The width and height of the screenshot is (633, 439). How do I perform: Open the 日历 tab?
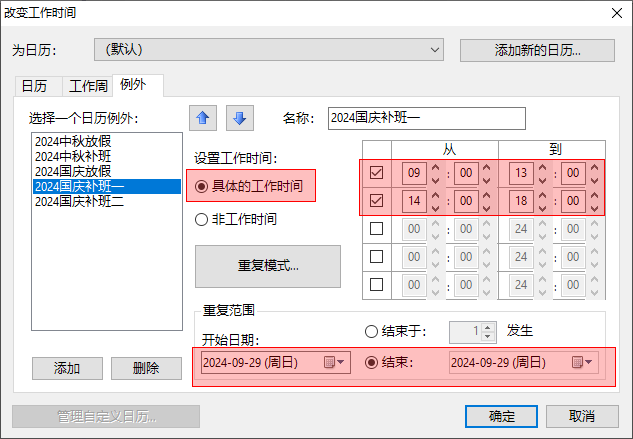click(x=34, y=86)
